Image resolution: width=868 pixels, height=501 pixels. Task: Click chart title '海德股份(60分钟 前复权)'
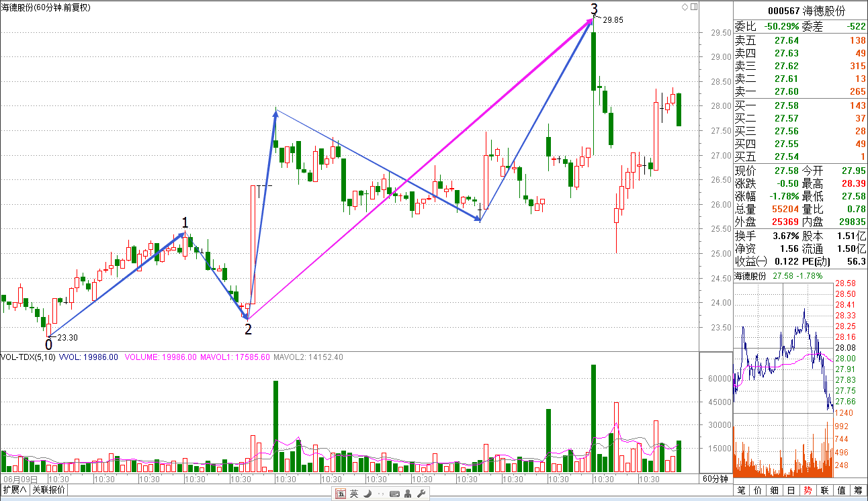pyautogui.click(x=46, y=7)
